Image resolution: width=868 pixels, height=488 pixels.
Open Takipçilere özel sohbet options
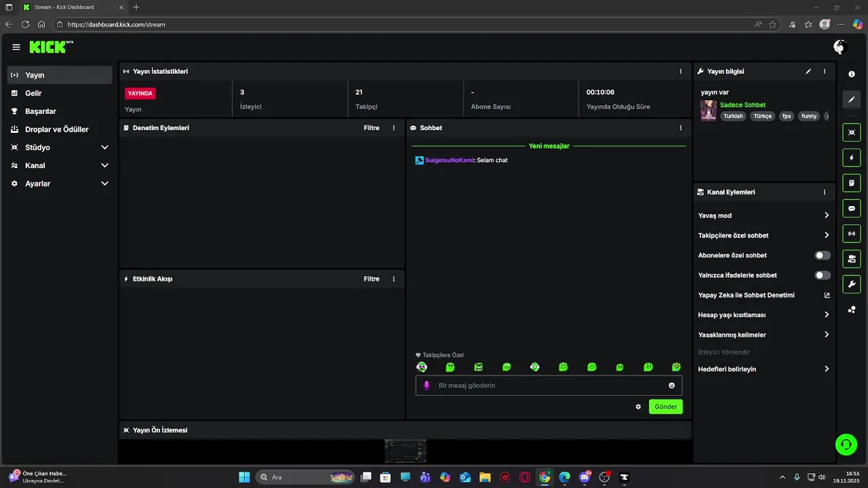pyautogui.click(x=764, y=235)
